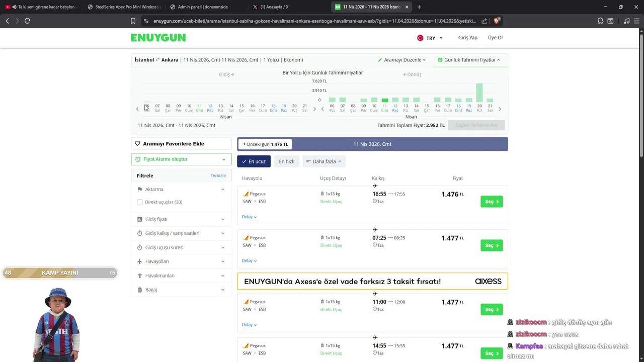
Task: Open the TRY currency dropdown
Action: [x=430, y=38]
